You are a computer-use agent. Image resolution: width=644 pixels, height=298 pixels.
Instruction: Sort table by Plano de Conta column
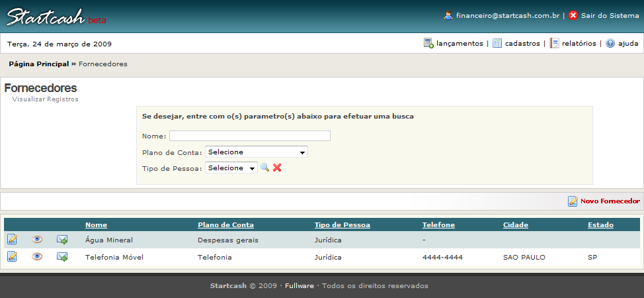pos(226,225)
